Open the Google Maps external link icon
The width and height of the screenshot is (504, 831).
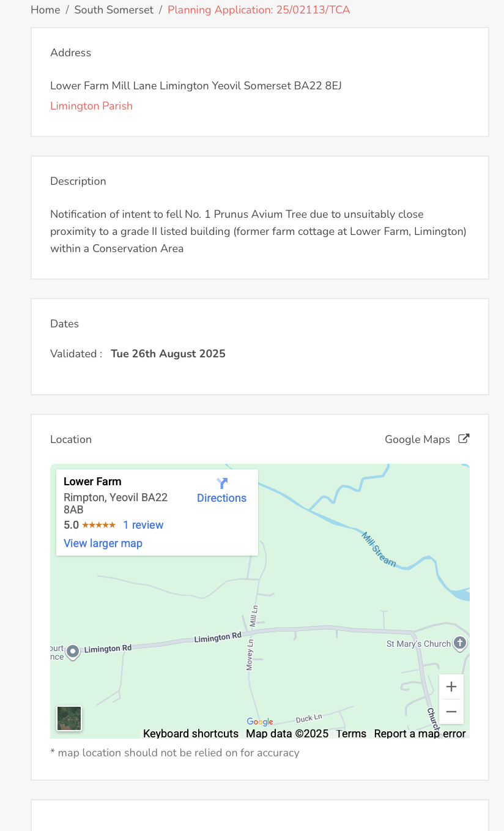point(464,439)
